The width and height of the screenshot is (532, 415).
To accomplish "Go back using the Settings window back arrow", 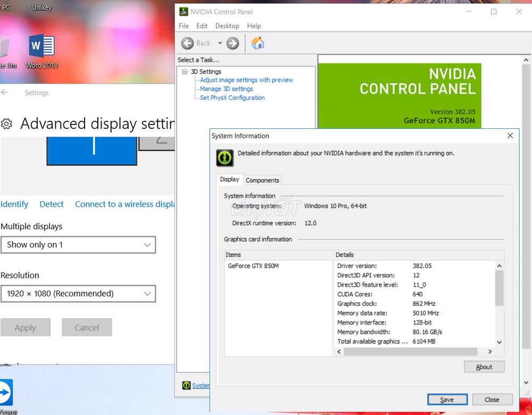I will point(5,92).
